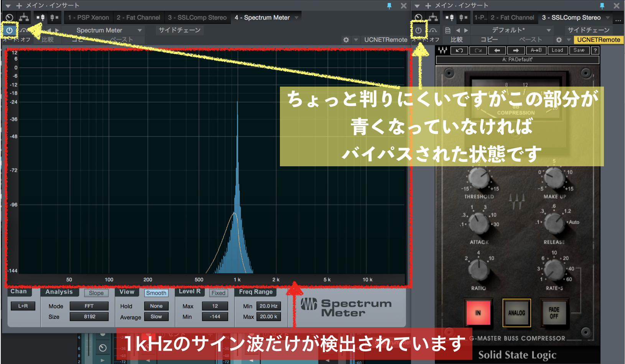The width and height of the screenshot is (625, 364).
Task: Toggle power on SSLComp Stereo plugin
Action: [418, 30]
